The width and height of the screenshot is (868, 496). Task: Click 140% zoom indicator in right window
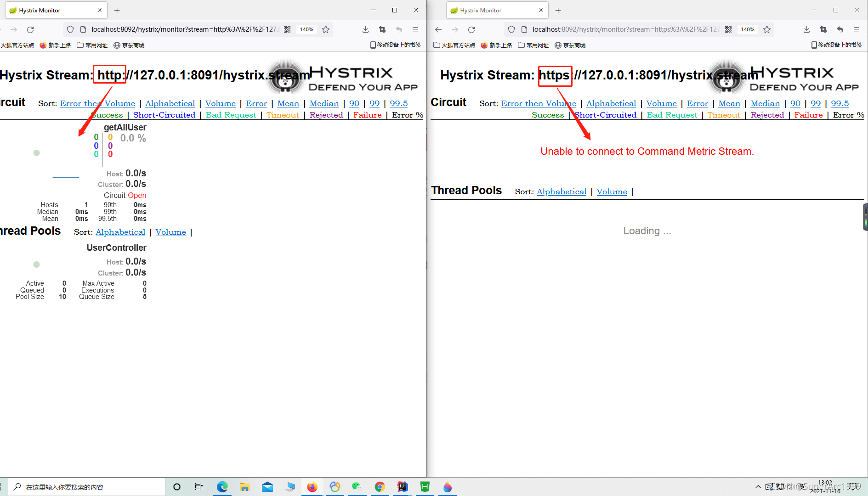[x=748, y=29]
